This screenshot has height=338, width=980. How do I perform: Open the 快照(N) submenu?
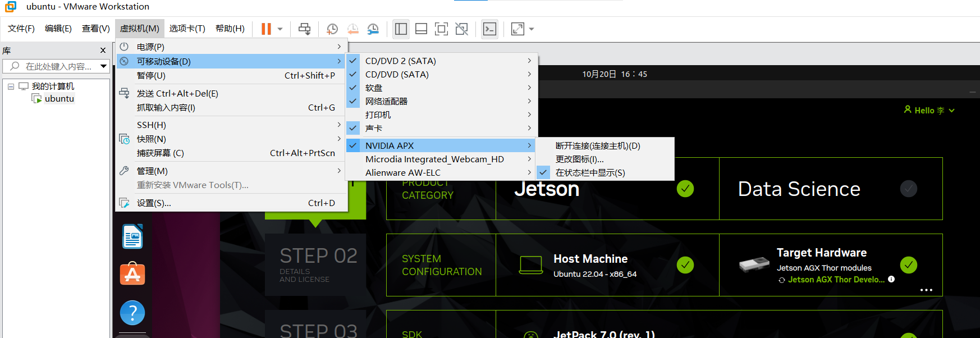231,139
